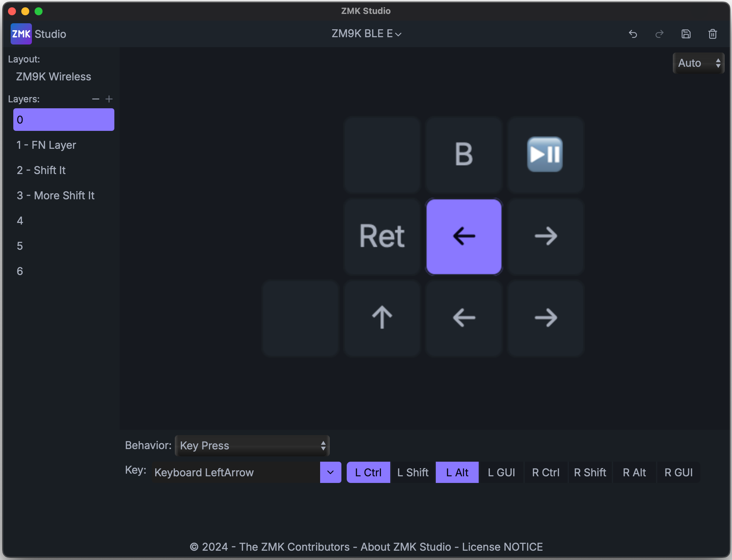
Task: Minimize the window with the yellow button
Action: [x=25, y=11]
